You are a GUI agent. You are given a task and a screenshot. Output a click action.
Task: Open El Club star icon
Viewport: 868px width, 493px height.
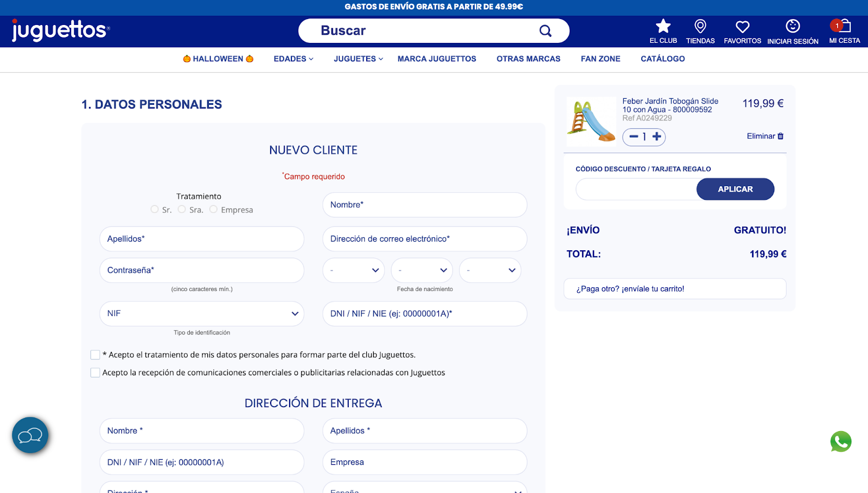[663, 26]
